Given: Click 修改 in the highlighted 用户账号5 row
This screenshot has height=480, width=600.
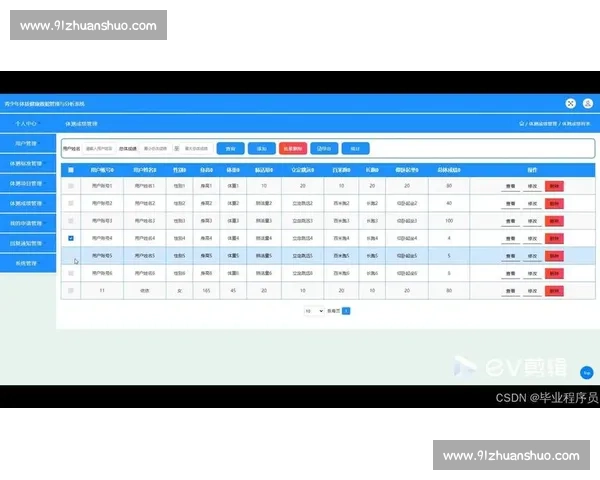Looking at the screenshot, I should point(532,256).
